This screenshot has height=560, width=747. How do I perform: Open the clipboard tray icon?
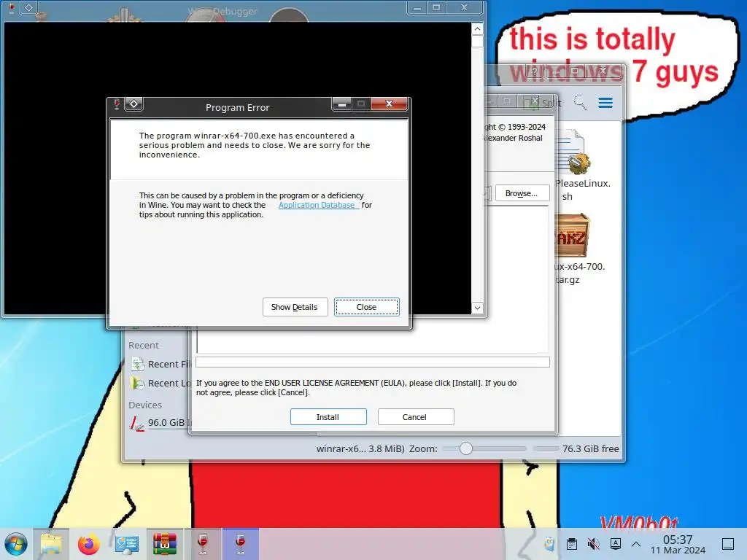[572, 544]
